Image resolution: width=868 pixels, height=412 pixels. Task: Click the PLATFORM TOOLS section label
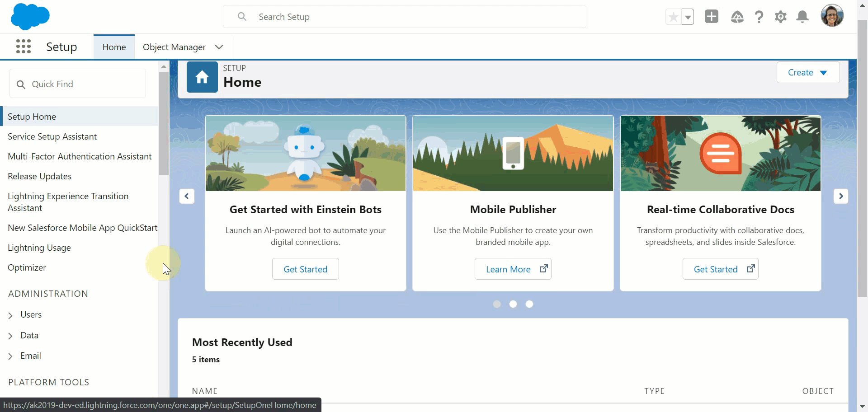click(48, 382)
